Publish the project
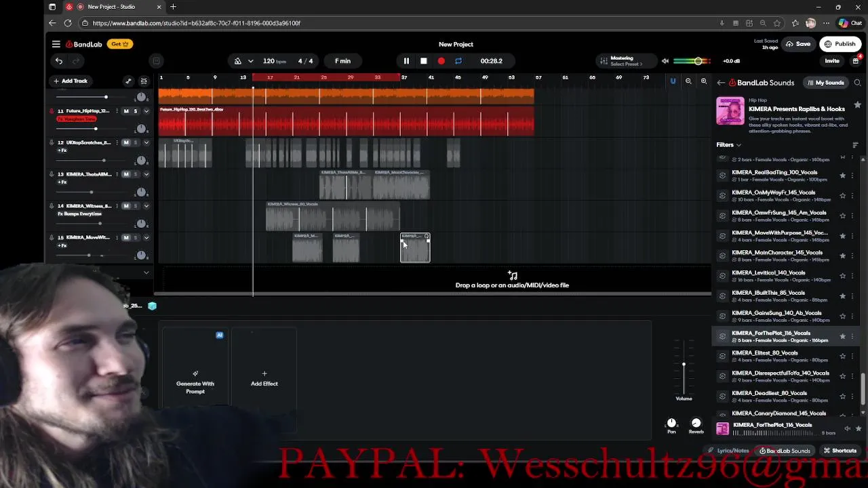This screenshot has height=488, width=868. (x=840, y=44)
